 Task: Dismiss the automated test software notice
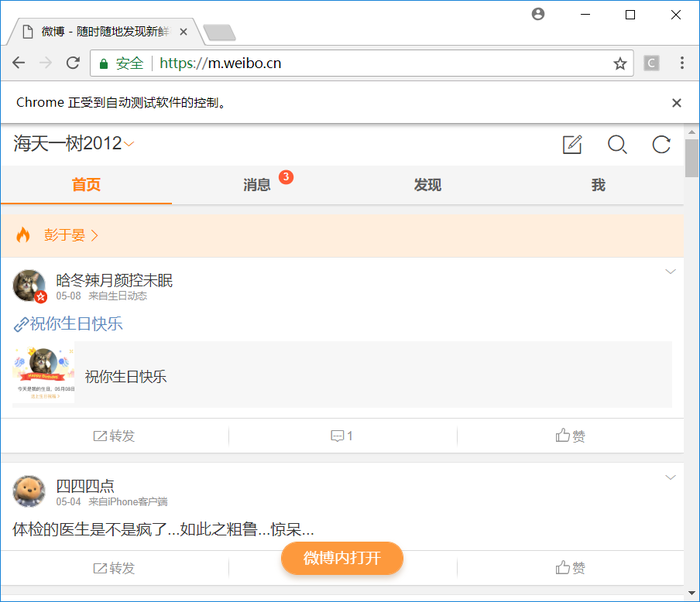[676, 103]
